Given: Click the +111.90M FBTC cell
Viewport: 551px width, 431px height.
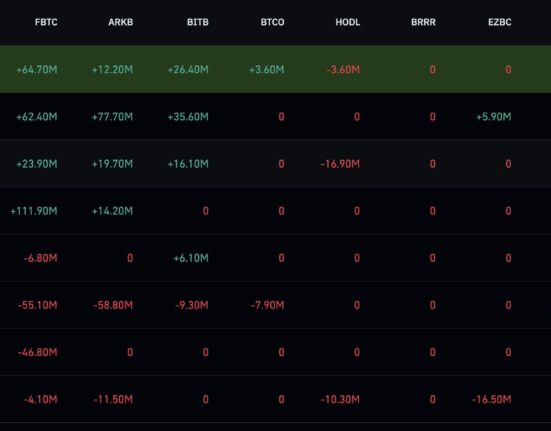Looking at the screenshot, I should click(x=34, y=211).
